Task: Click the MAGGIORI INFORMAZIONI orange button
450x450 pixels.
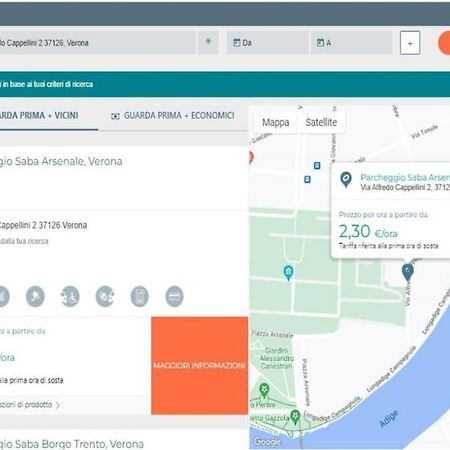Action: click(199, 366)
